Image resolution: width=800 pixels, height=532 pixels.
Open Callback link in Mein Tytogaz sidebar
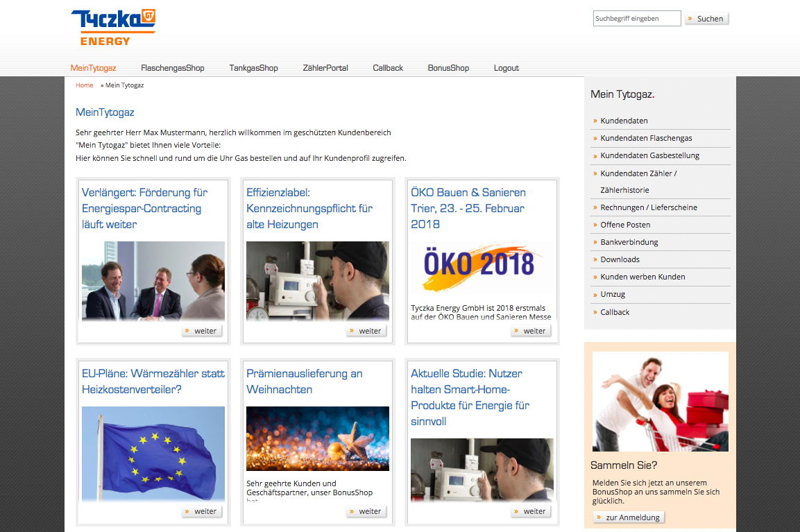[615, 312]
